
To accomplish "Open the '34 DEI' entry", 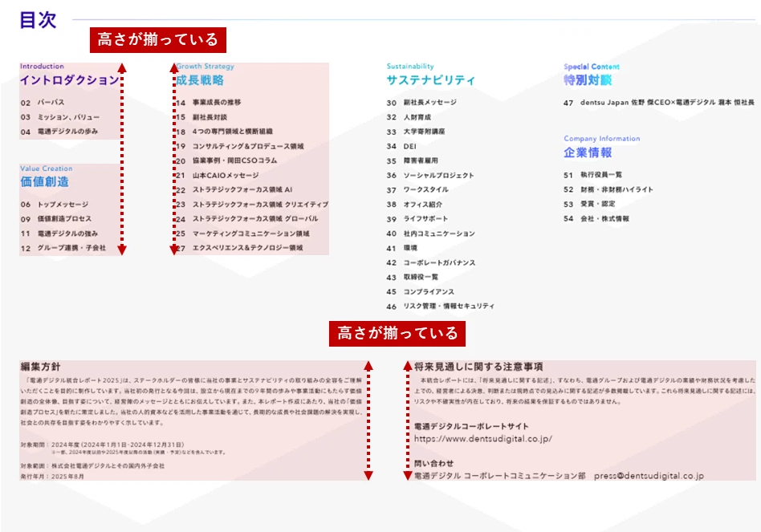I will pos(401,147).
